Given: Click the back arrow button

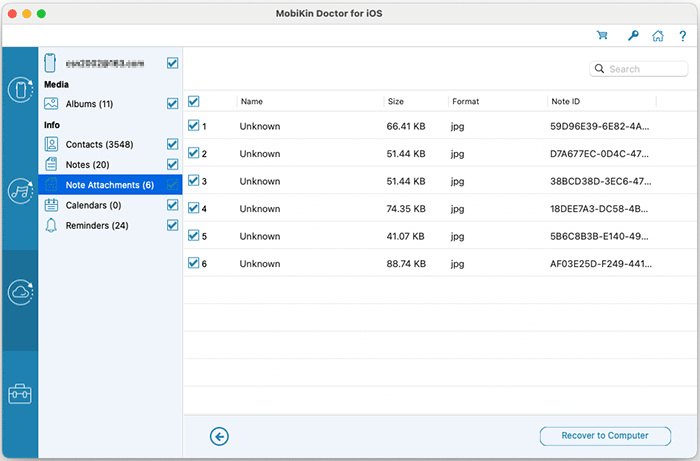Looking at the screenshot, I should (219, 436).
